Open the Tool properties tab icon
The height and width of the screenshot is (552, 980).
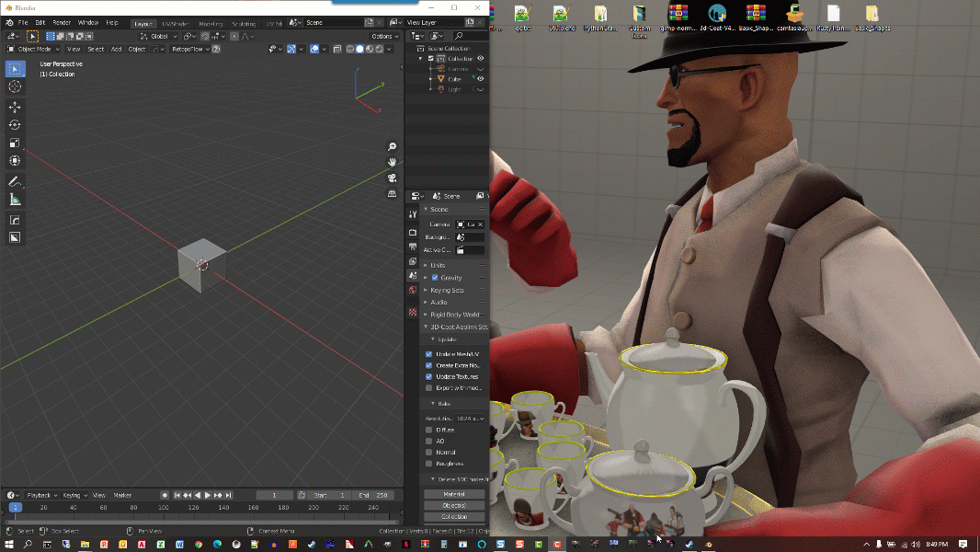[413, 213]
